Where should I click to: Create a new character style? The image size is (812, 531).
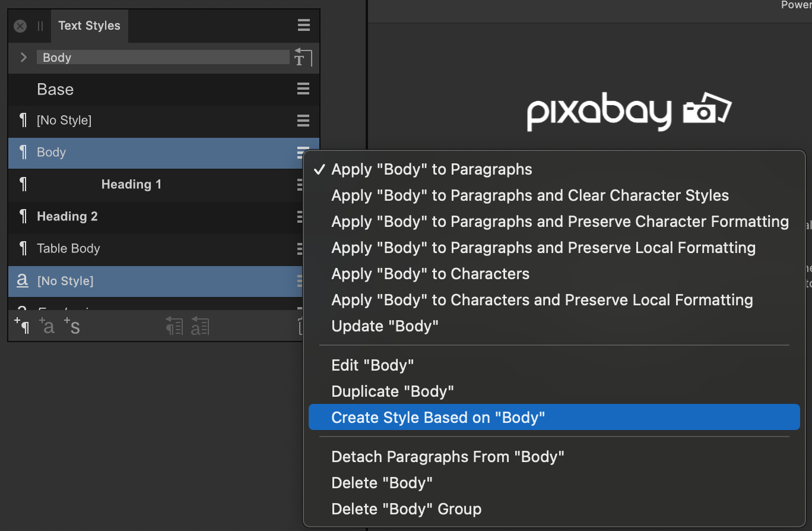pos(47,326)
